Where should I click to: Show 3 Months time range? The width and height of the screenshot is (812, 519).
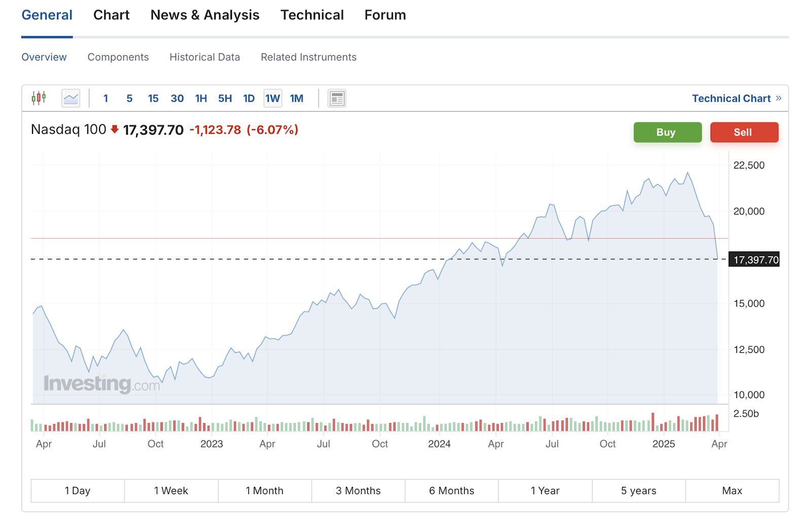358,491
